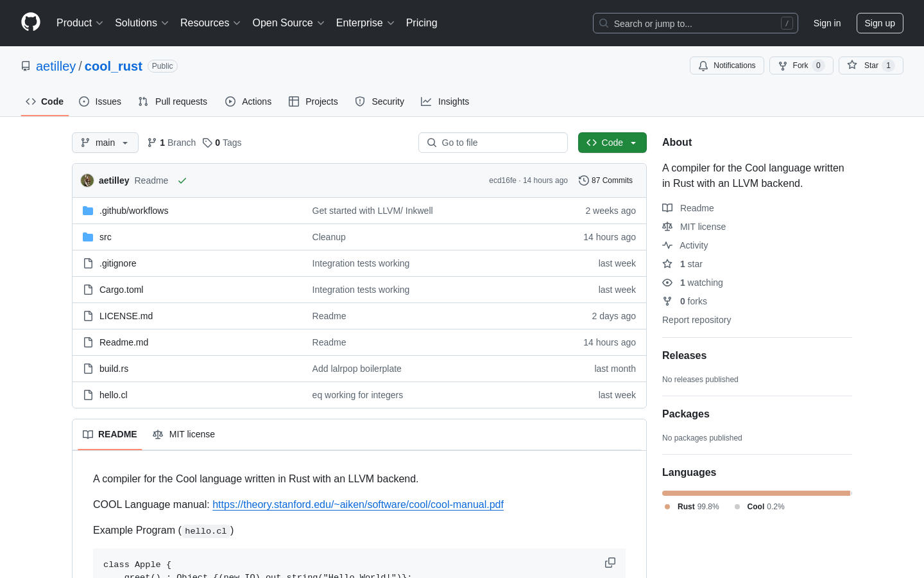Open the LICENSE.md file
The width and height of the screenshot is (924, 578).
pos(126,316)
